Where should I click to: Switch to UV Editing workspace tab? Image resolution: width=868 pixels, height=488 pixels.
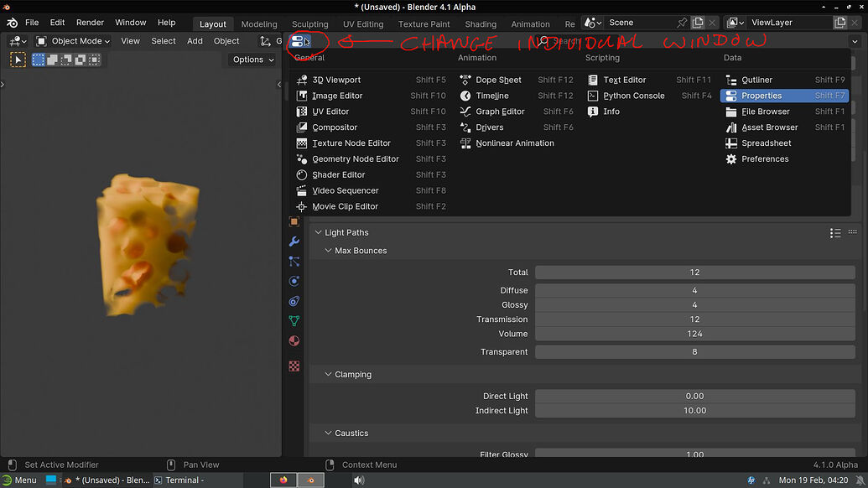[363, 23]
